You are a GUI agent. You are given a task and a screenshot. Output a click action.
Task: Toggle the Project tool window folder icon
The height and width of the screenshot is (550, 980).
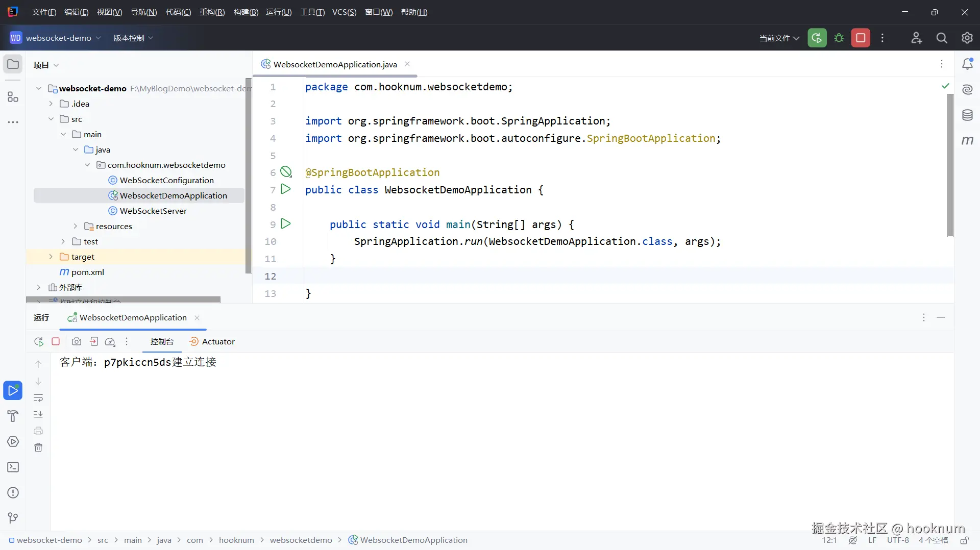click(13, 64)
